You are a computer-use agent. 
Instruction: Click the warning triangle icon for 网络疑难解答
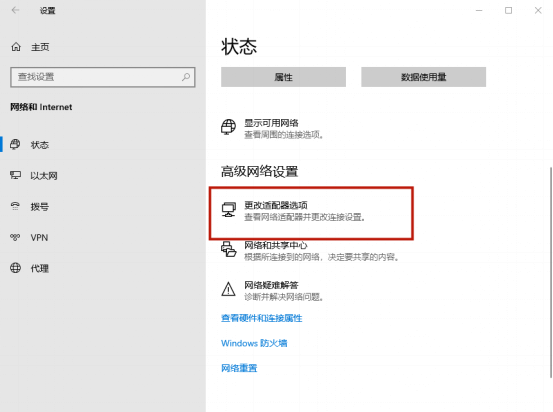tap(229, 289)
